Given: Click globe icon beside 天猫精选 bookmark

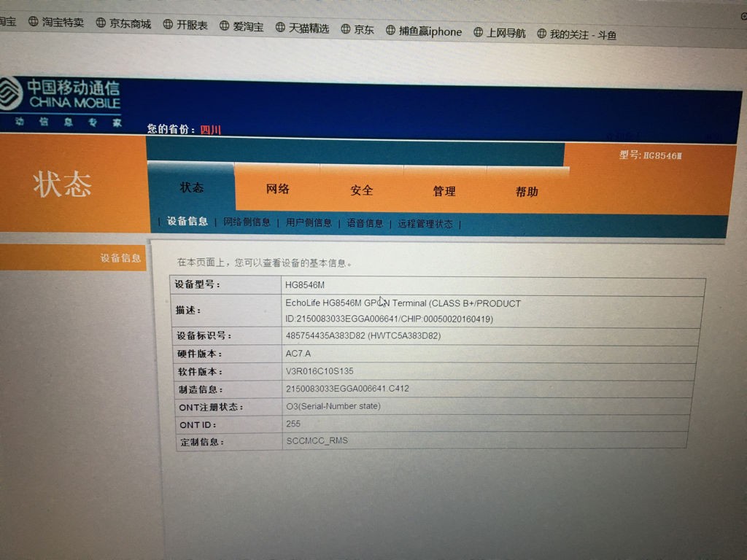Looking at the screenshot, I should (x=281, y=28).
